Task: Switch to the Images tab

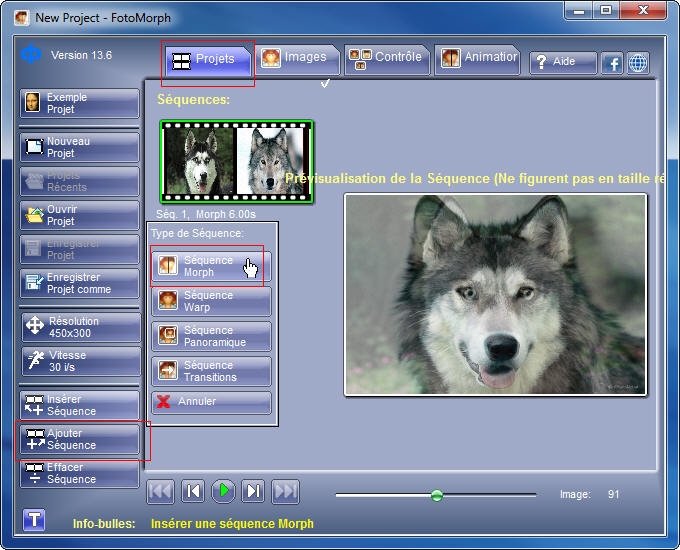Action: point(298,59)
